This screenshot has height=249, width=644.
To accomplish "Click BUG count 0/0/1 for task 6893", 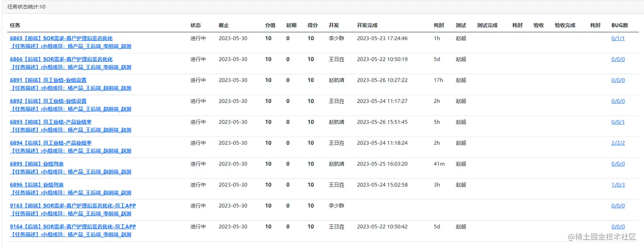I will click(x=618, y=122).
